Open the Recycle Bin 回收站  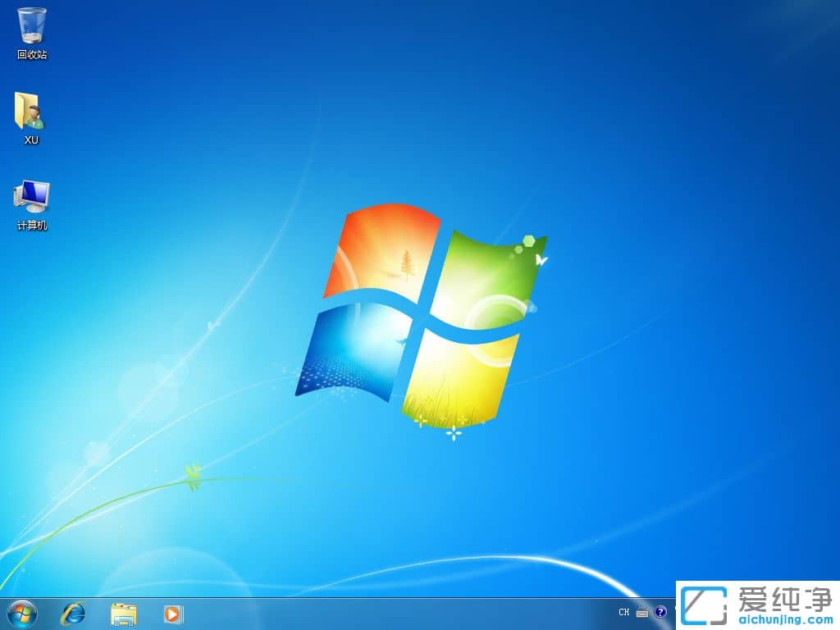pos(31,25)
